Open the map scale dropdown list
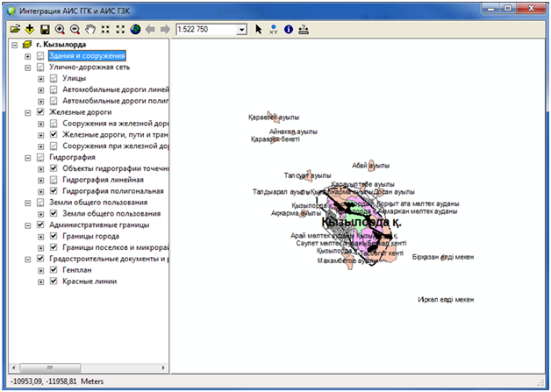 coord(241,30)
